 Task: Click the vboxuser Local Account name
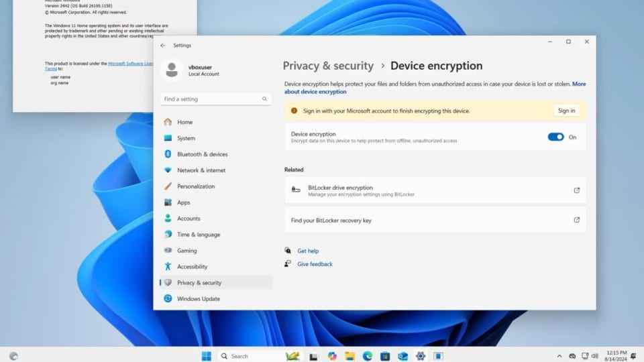click(204, 70)
